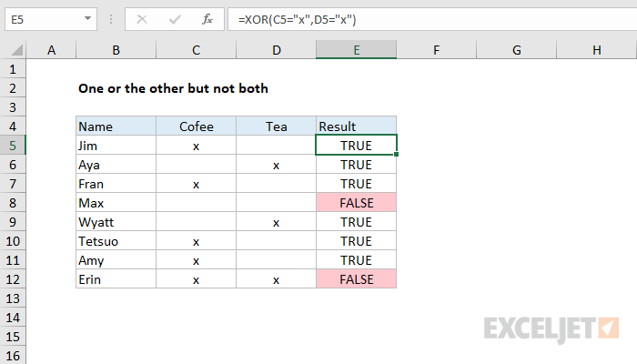This screenshot has height=364, width=637.
Task: Select the cell containing Wyatt
Action: click(x=116, y=222)
